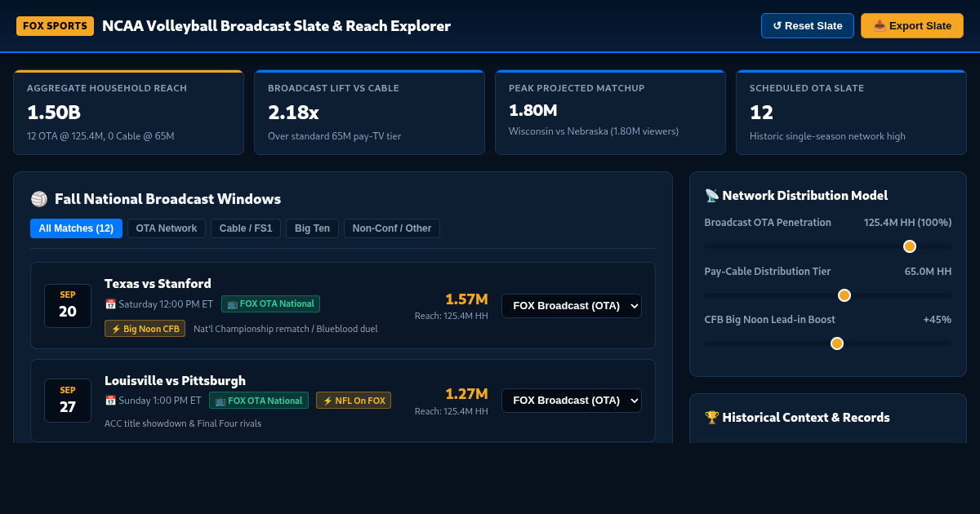Select the All Matches (12) filter tab

tap(76, 228)
